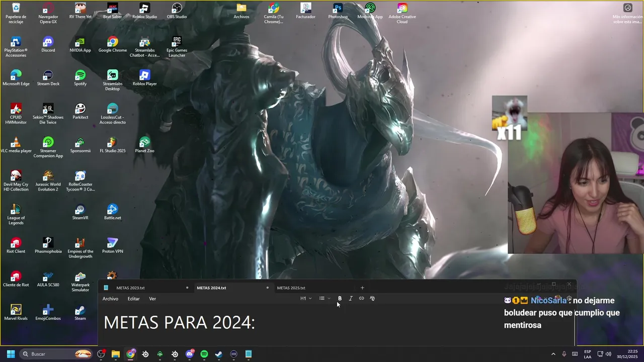The width and height of the screenshot is (644, 362).
Task: Insert a link using Notepad's link icon
Action: click(x=361, y=299)
